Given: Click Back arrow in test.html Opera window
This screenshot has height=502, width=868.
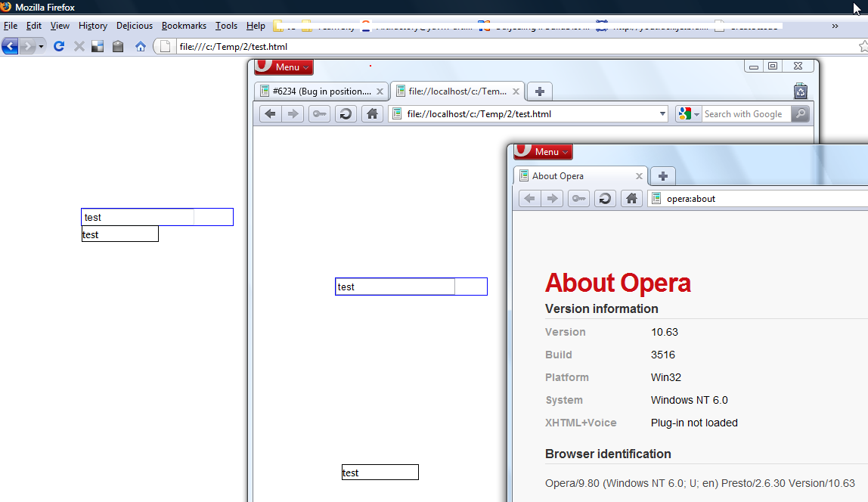Looking at the screenshot, I should tap(271, 114).
